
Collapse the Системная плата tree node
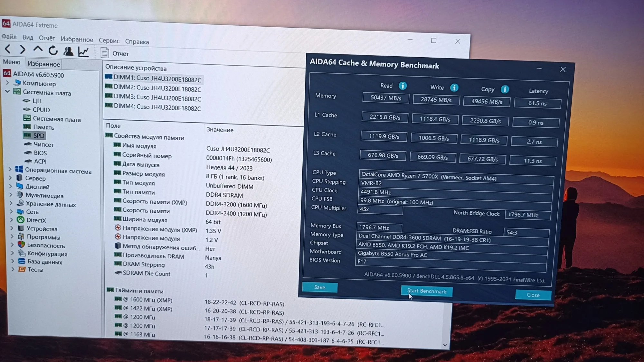tap(8, 91)
